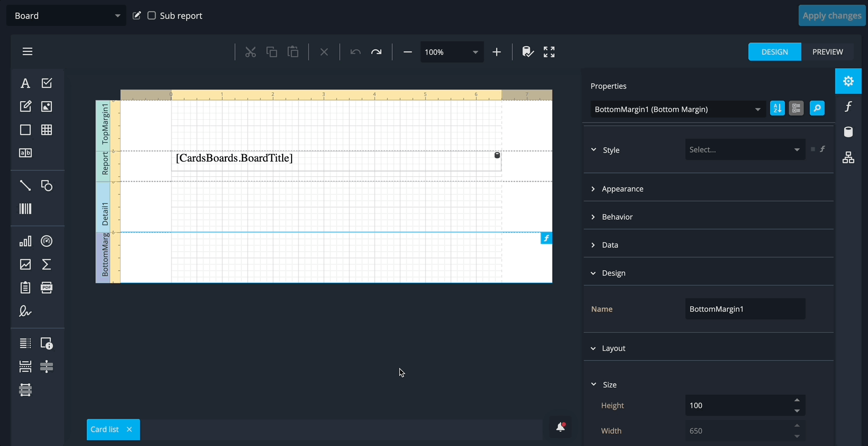Select the Sparkline tool
The width and height of the screenshot is (868, 446).
click(25, 264)
